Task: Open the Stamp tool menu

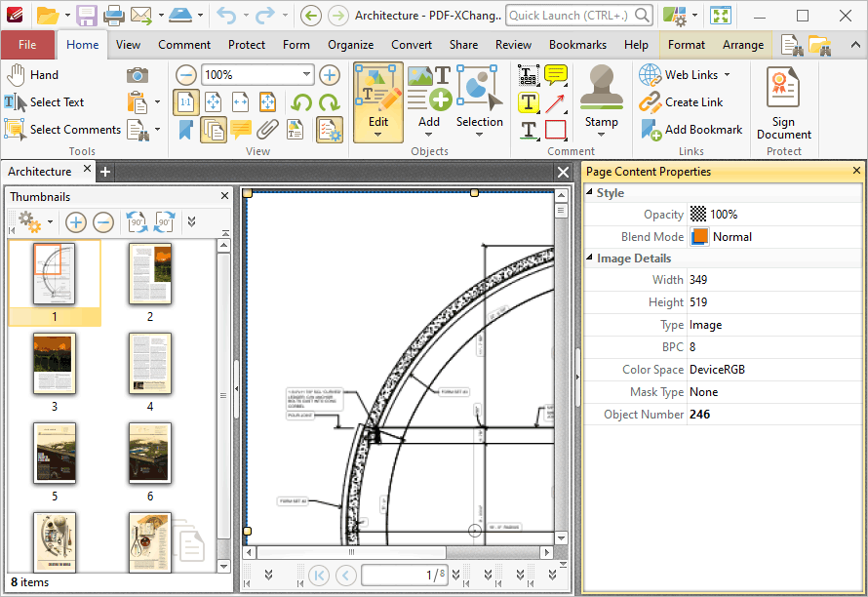Action: [601, 102]
